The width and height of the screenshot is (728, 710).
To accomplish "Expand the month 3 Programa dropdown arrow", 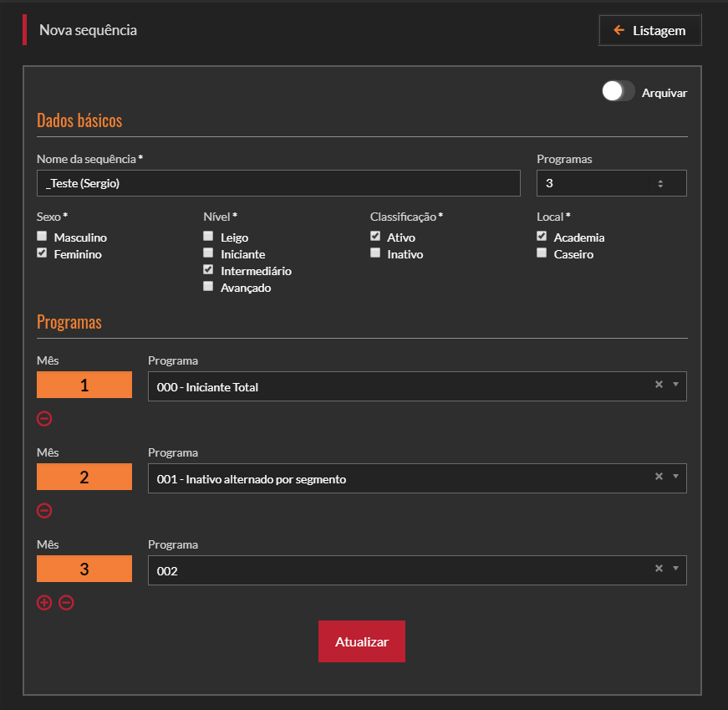I will [675, 569].
